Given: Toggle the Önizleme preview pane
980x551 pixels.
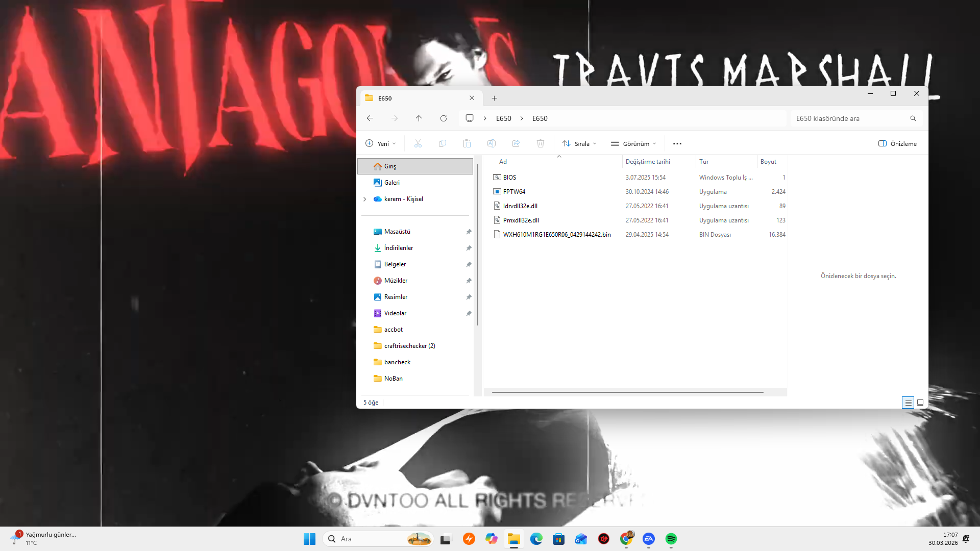Looking at the screenshot, I should [x=897, y=144].
